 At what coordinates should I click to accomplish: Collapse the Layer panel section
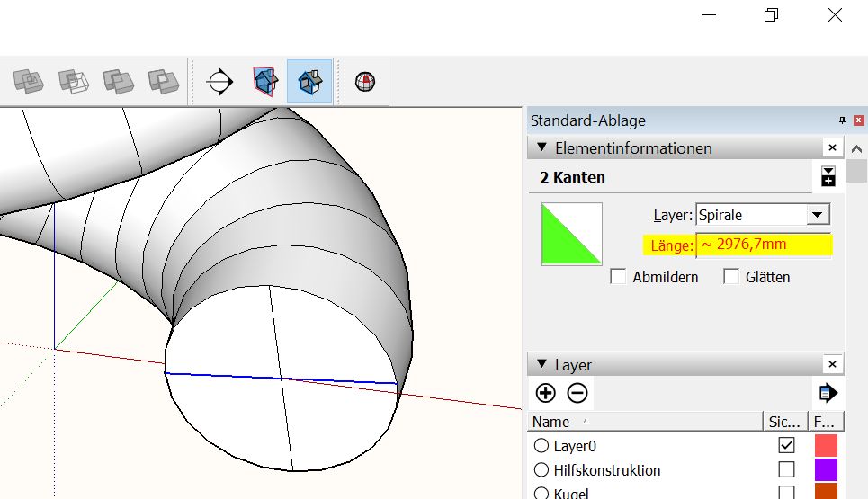[x=541, y=364]
